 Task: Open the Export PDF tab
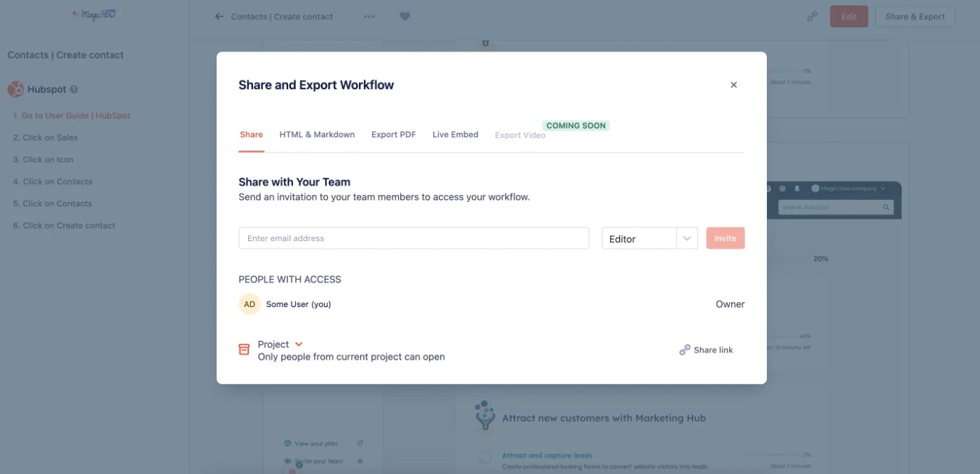point(393,134)
